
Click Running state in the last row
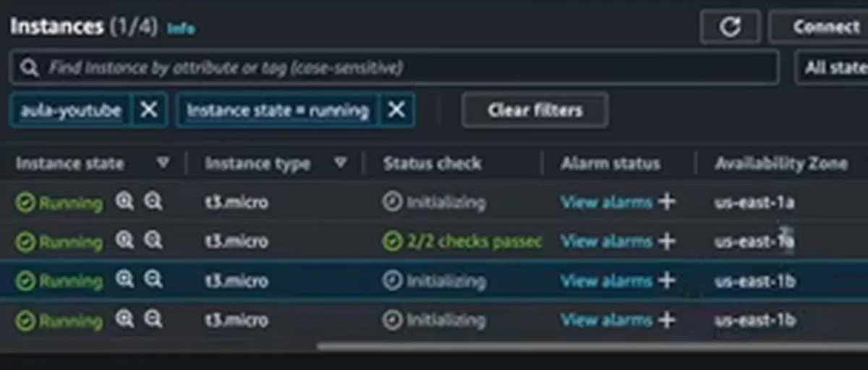pyautogui.click(x=59, y=320)
